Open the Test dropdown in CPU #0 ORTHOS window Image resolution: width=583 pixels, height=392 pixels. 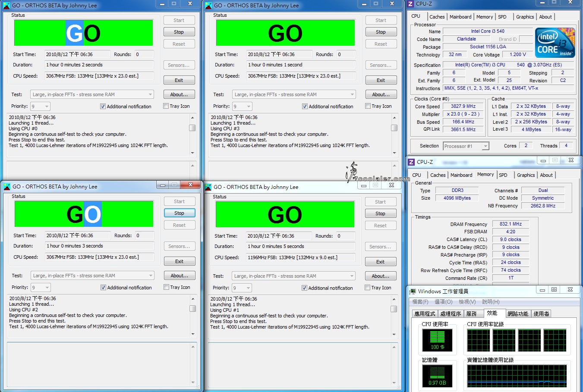(x=92, y=94)
